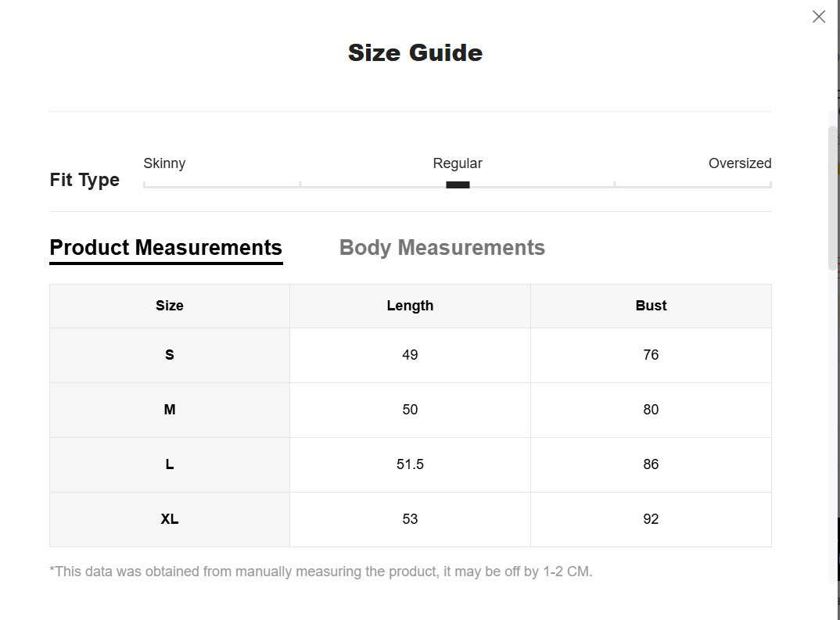Click the Fit Type label
Screen dimensions: 840x620
point(84,180)
